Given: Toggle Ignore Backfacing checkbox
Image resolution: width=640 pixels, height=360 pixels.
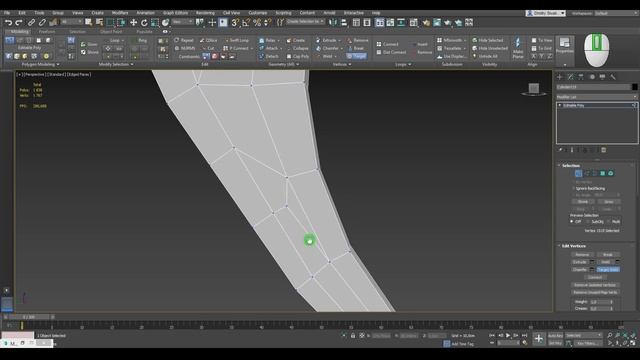Looking at the screenshot, I should tap(573, 189).
